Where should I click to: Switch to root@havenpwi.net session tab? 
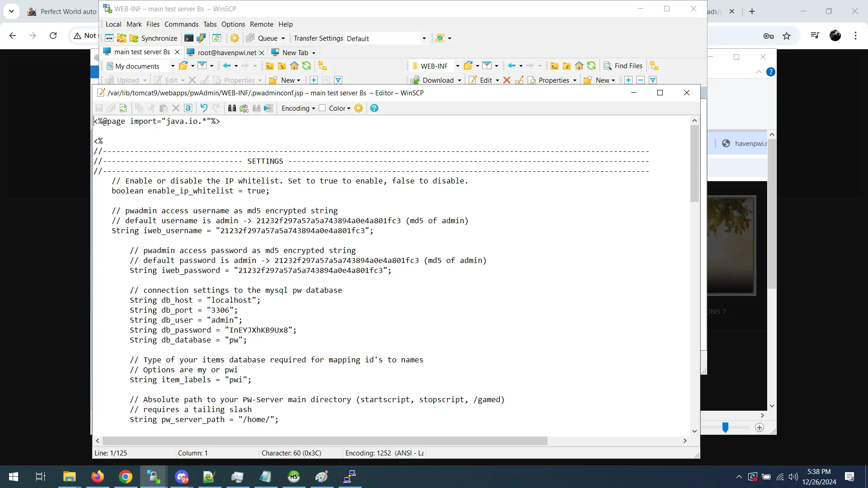[x=226, y=52]
